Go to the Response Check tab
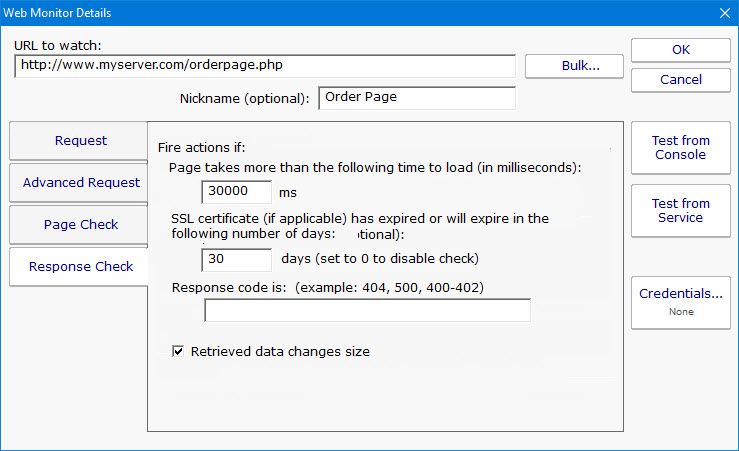 point(80,267)
